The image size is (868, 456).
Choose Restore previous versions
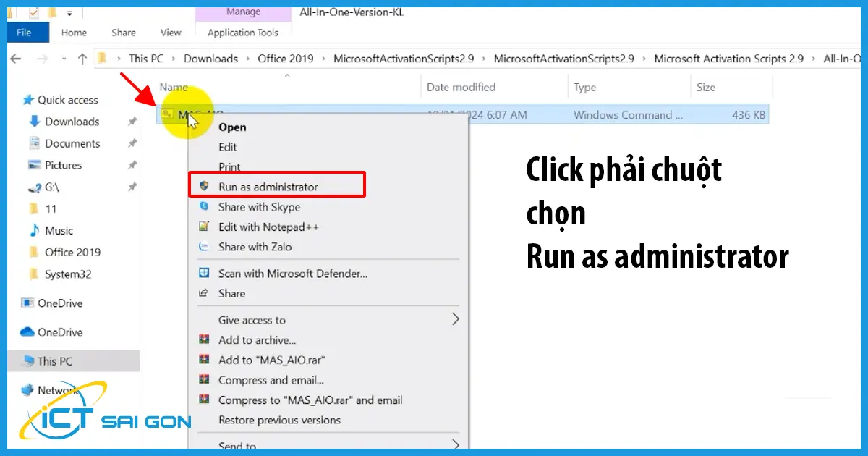[279, 420]
